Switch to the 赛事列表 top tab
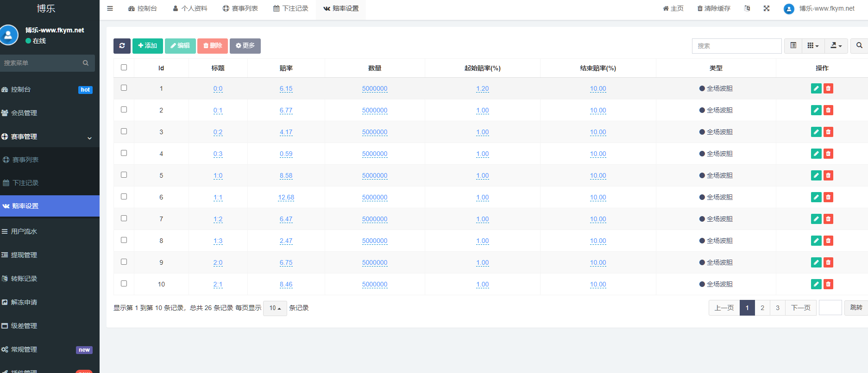 pyautogui.click(x=240, y=8)
